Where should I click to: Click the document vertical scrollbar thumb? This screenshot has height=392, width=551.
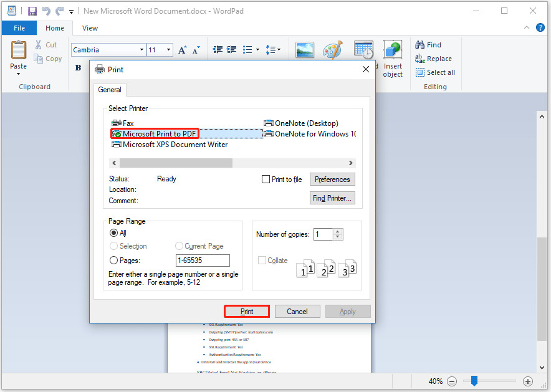tap(542, 289)
